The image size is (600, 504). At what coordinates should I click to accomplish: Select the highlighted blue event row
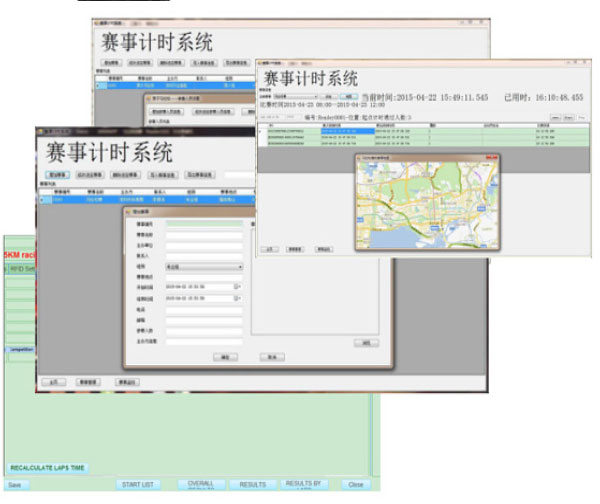[150, 199]
